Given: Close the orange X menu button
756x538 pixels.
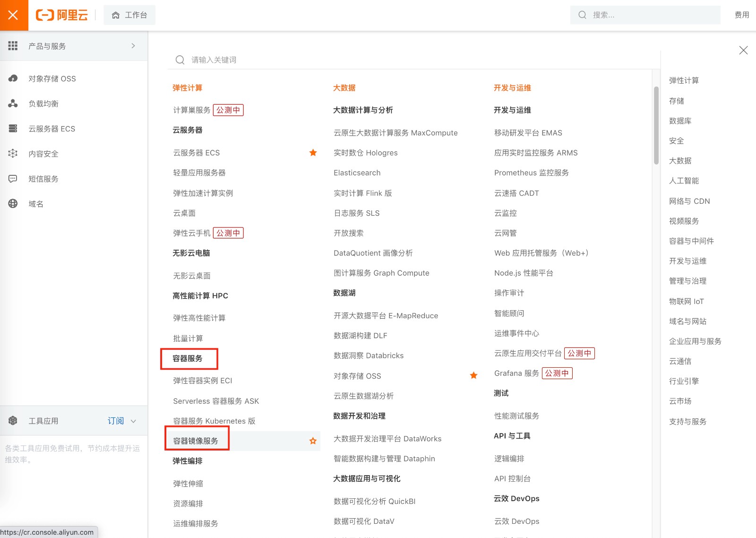Looking at the screenshot, I should point(14,15).
